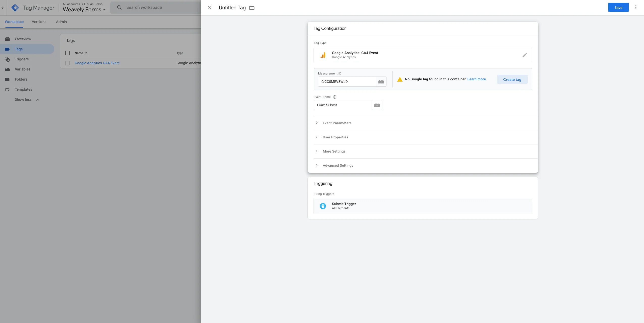This screenshot has height=323, width=644.
Task: Click the folder icon beside Untitled Tag
Action: (x=252, y=8)
